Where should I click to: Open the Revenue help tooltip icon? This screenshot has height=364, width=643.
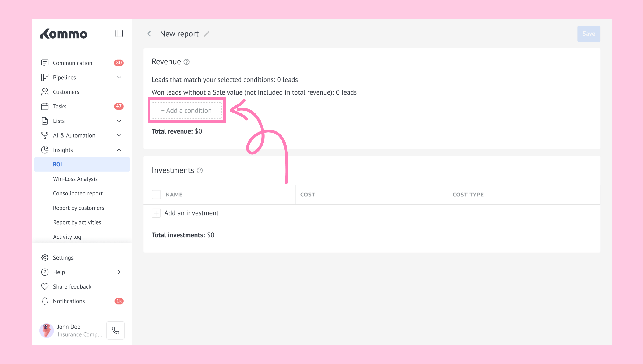point(187,62)
